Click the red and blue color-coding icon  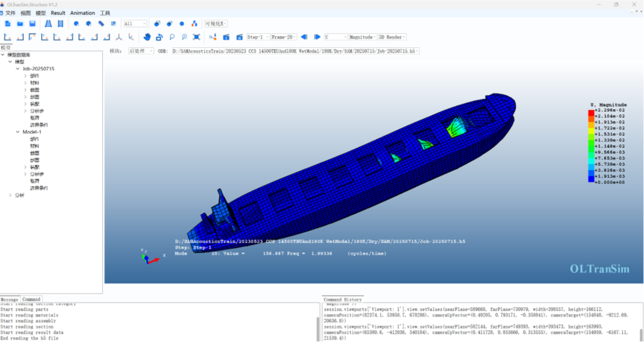pyautogui.click(x=194, y=24)
